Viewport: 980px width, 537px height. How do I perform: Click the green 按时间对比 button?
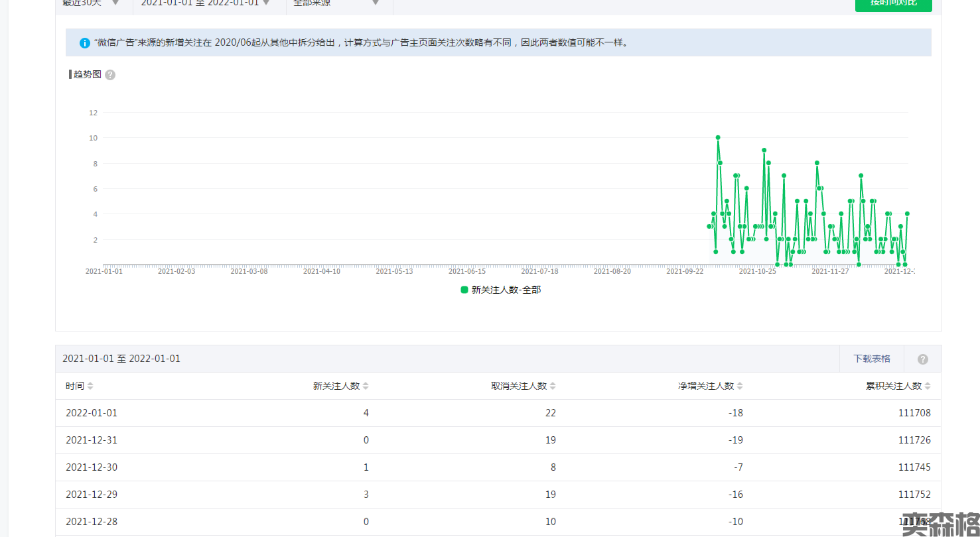point(893,4)
